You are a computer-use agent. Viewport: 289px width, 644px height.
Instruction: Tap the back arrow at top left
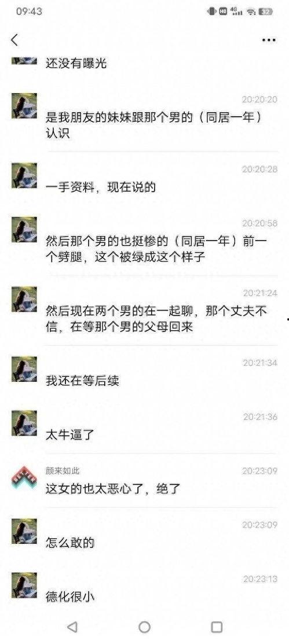[15, 40]
